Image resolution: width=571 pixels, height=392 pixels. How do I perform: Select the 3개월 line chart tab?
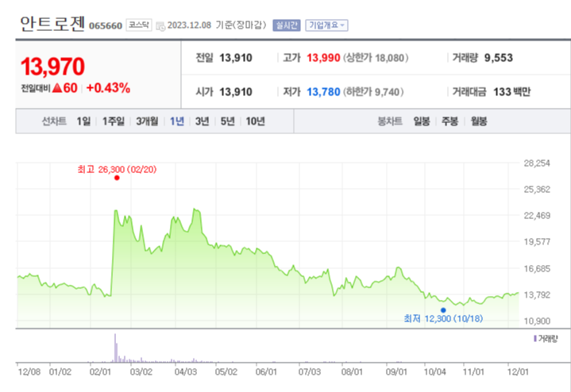pyautogui.click(x=147, y=121)
